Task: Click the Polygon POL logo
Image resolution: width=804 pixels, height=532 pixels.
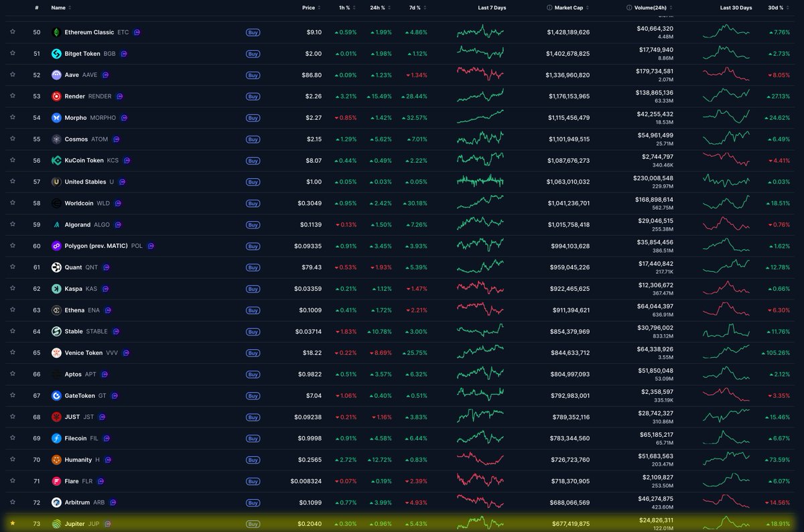Action: click(56, 246)
